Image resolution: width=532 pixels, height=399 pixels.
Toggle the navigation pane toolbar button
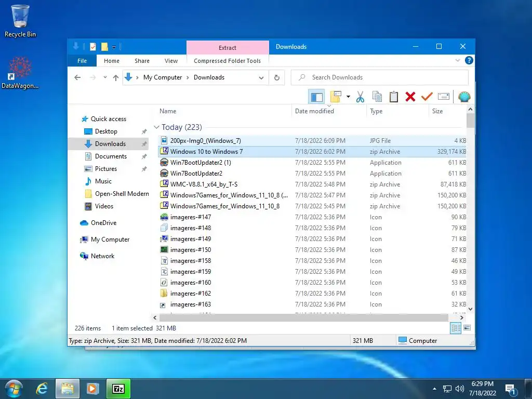[x=316, y=97]
